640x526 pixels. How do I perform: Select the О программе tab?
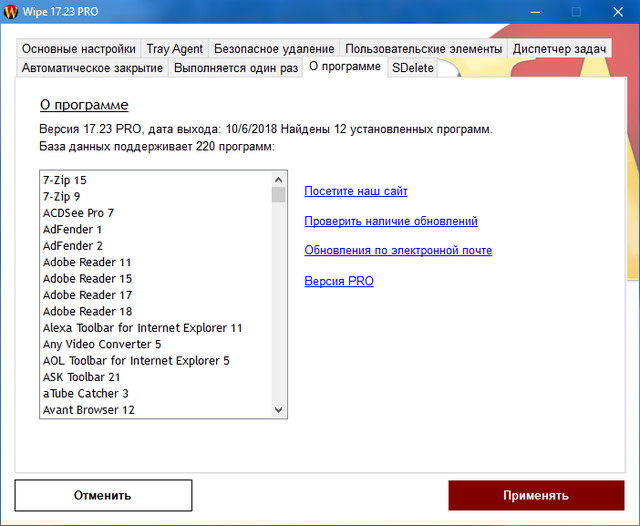(x=345, y=66)
